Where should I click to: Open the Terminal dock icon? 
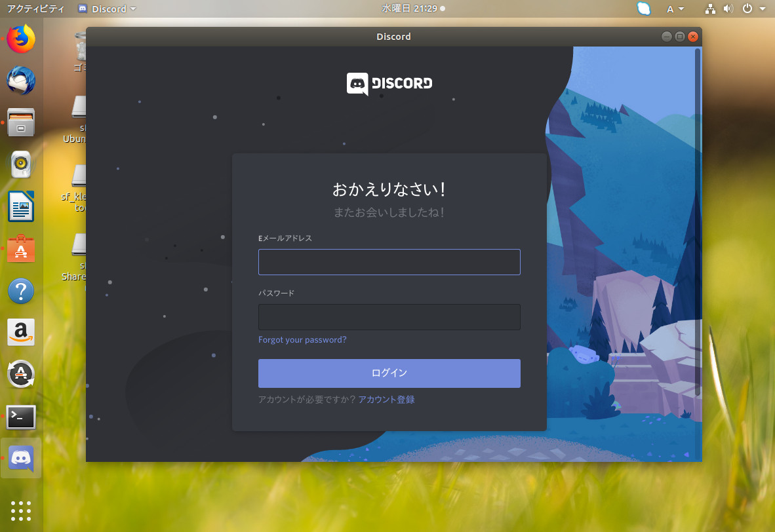[21, 417]
